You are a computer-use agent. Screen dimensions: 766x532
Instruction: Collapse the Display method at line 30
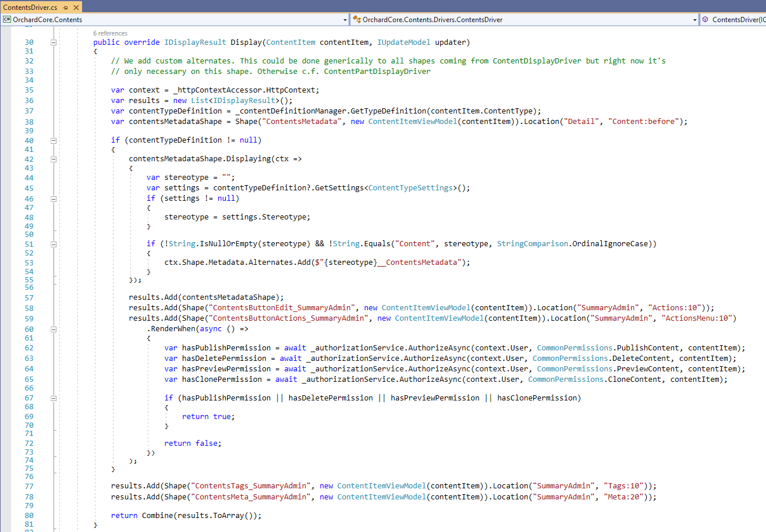click(53, 42)
